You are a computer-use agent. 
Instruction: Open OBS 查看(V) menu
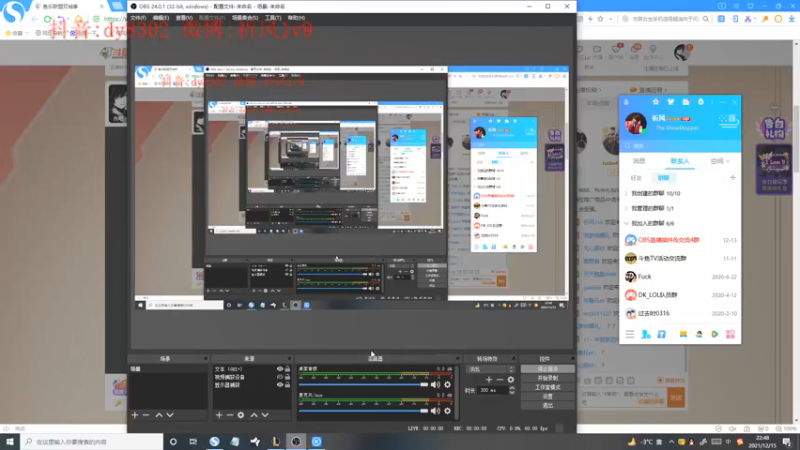[184, 18]
